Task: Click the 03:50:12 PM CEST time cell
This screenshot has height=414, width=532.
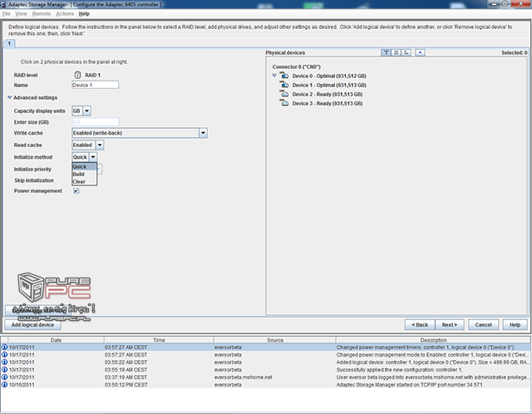Action: click(x=126, y=384)
